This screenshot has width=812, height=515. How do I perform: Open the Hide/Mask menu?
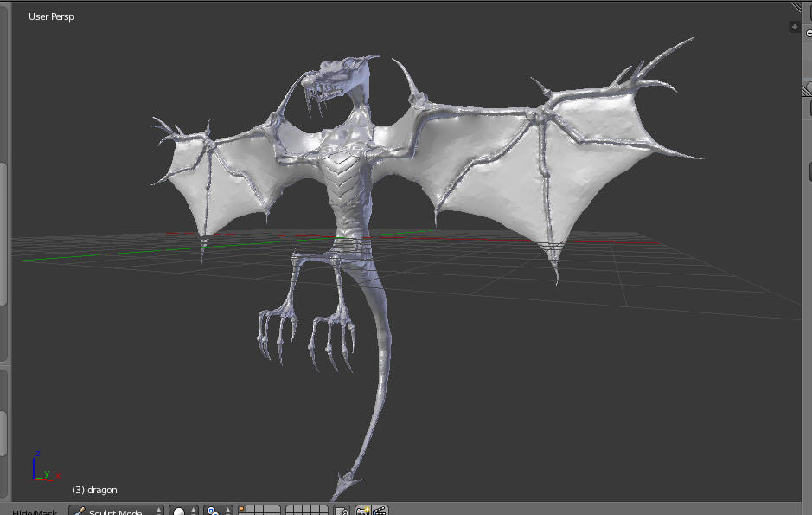point(35,512)
